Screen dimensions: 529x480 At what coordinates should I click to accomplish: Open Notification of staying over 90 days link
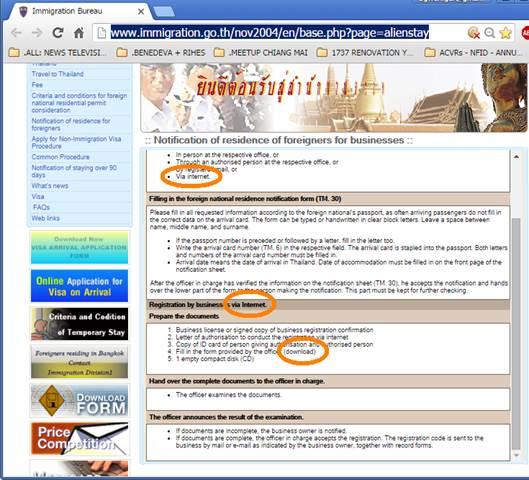point(74,171)
